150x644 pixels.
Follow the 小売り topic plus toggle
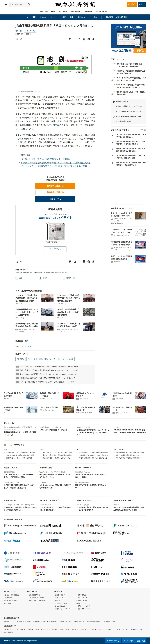click(40, 278)
